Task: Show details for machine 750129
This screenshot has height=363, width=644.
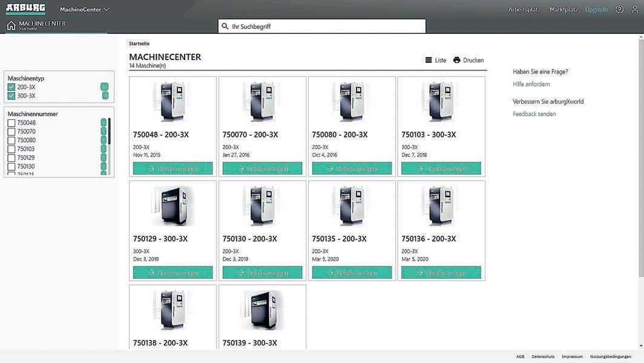Action: (173, 273)
